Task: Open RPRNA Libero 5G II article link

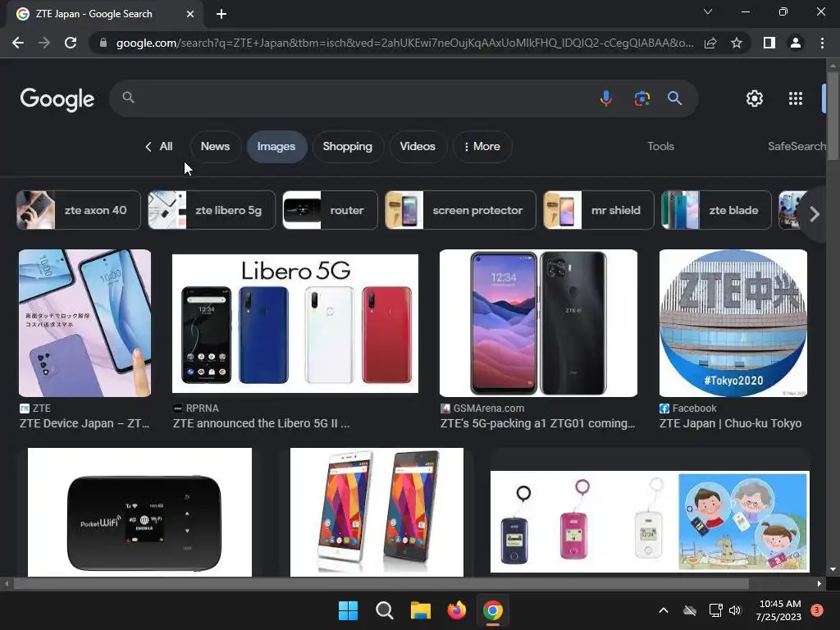Action: (x=262, y=423)
